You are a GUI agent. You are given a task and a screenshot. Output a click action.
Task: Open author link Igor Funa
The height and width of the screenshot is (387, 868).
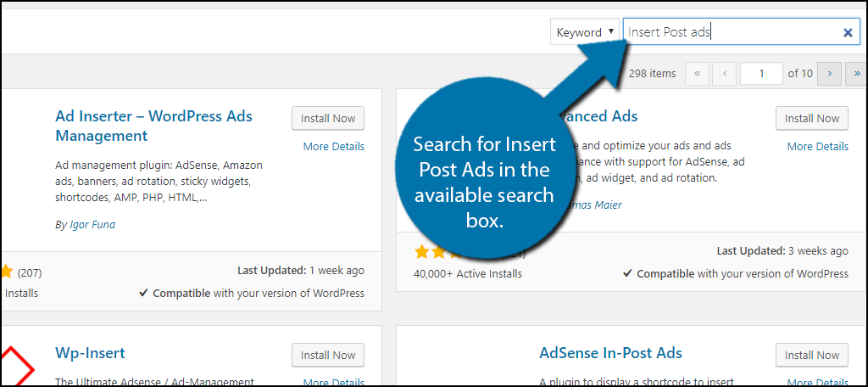tap(92, 225)
